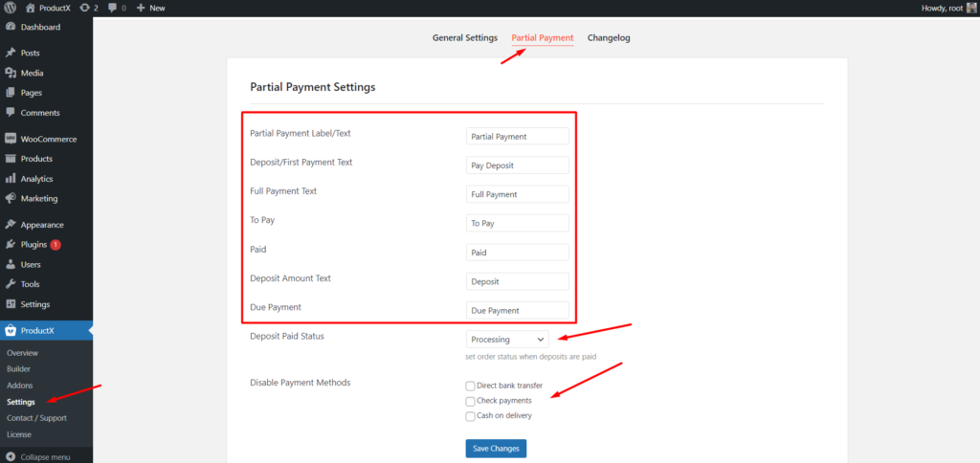The height and width of the screenshot is (463, 980).
Task: Open the updates icon showing 2
Action: coord(84,8)
